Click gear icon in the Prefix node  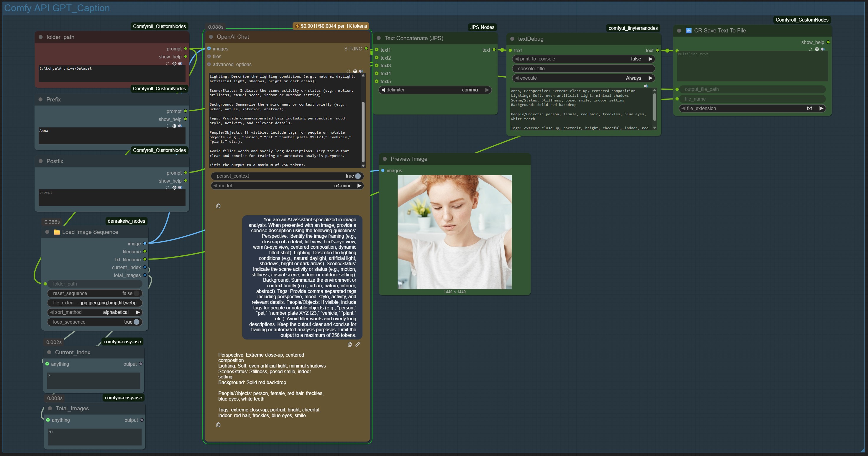pyautogui.click(x=174, y=126)
